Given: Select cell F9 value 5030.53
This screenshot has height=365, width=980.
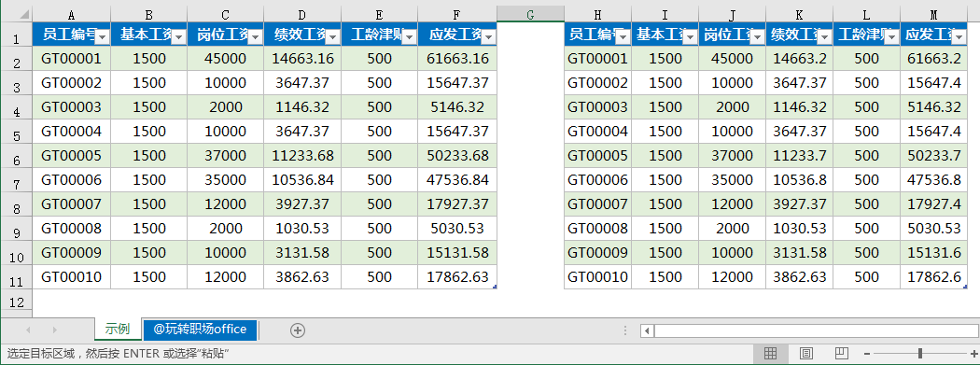Looking at the screenshot, I should [x=457, y=229].
